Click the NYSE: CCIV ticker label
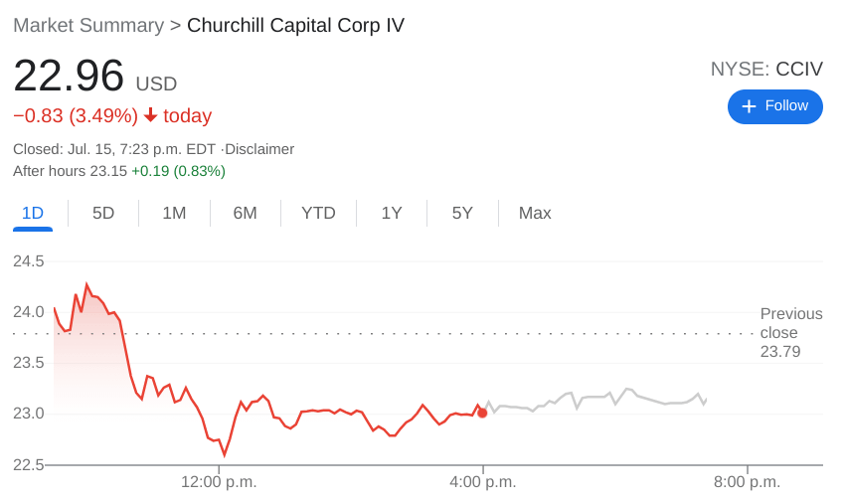The width and height of the screenshot is (845, 504). pyautogui.click(x=766, y=69)
